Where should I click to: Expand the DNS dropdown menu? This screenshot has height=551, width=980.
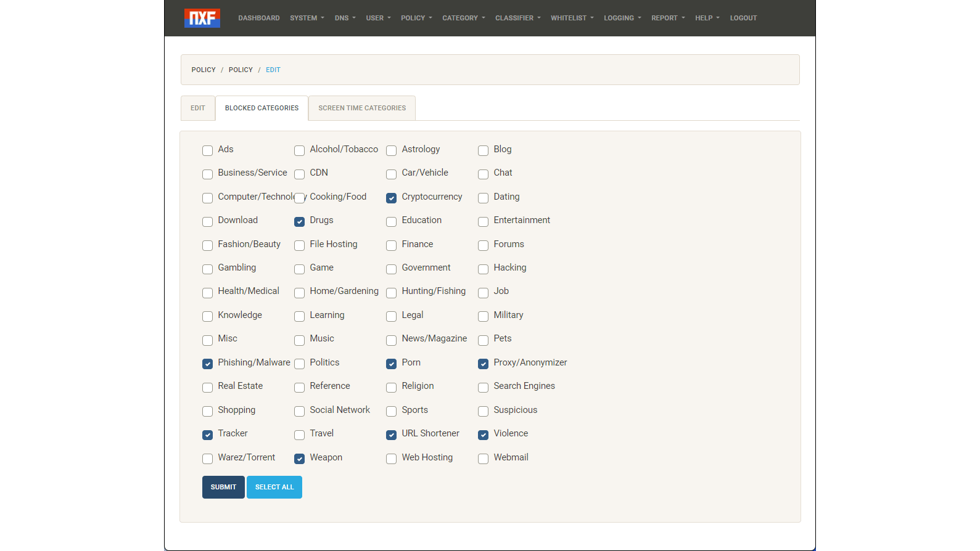tap(345, 18)
